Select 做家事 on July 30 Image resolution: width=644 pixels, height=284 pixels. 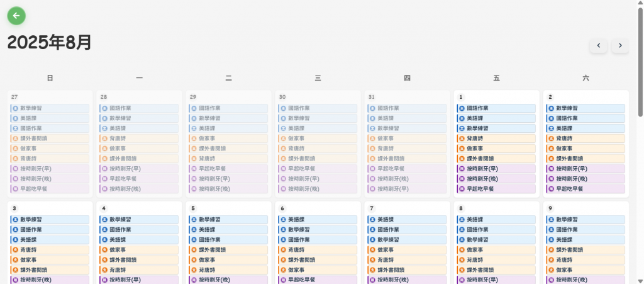click(x=318, y=139)
